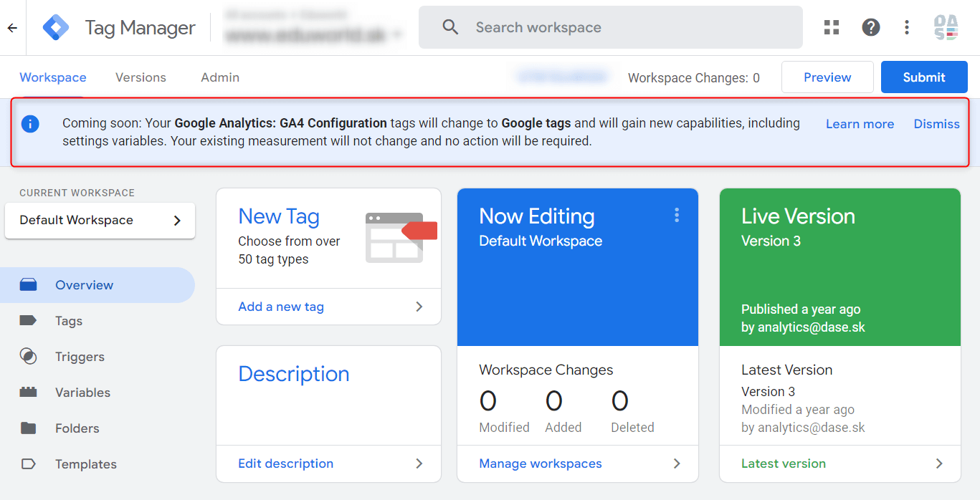This screenshot has width=980, height=500.
Task: Click the Modified count value
Action: coord(488,401)
